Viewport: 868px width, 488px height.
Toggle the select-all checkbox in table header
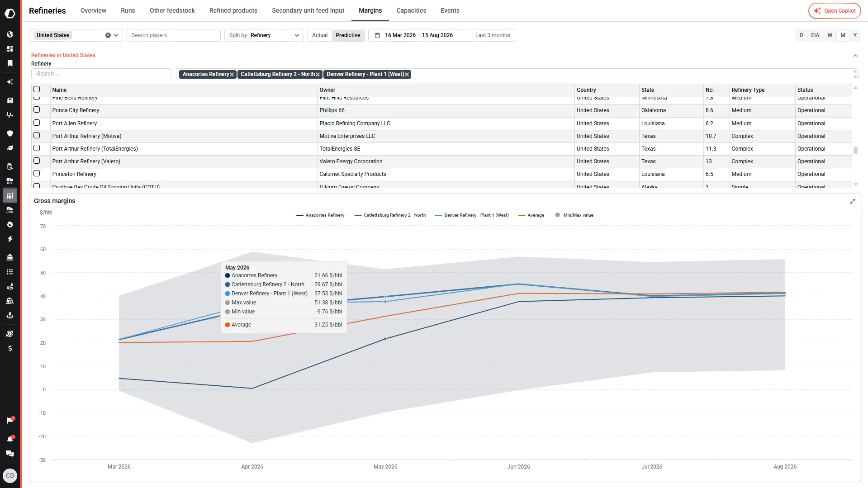[x=37, y=90]
